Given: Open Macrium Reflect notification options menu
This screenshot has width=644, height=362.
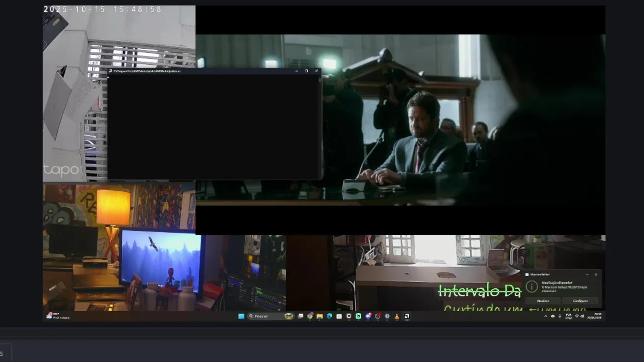Looking at the screenshot, I should click(x=587, y=274).
